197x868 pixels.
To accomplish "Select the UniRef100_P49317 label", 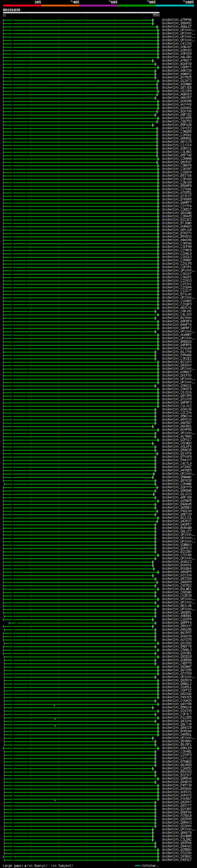I will [x=176, y=860].
